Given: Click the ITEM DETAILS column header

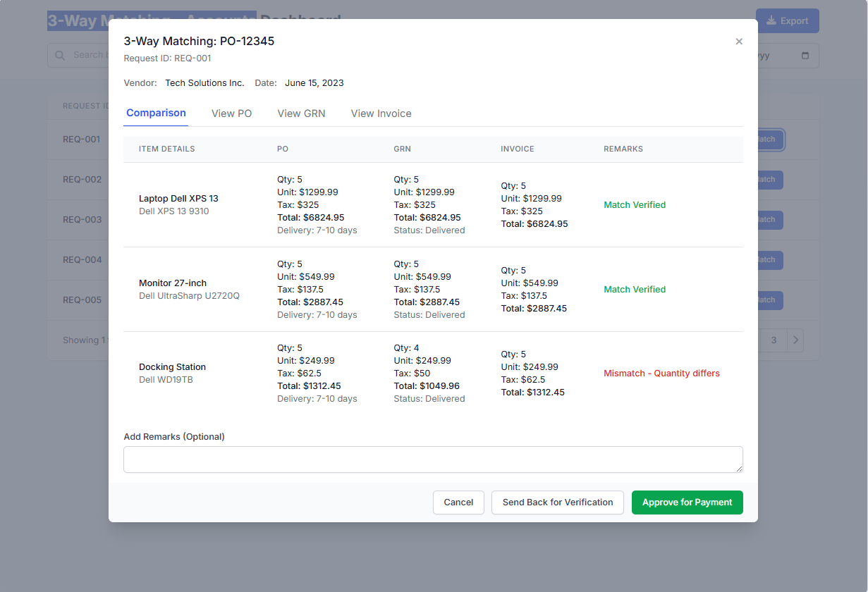Looking at the screenshot, I should coord(167,149).
